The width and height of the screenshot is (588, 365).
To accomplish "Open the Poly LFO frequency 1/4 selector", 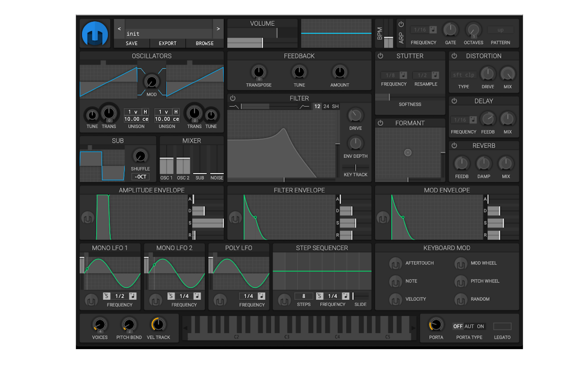I will pyautogui.click(x=248, y=296).
